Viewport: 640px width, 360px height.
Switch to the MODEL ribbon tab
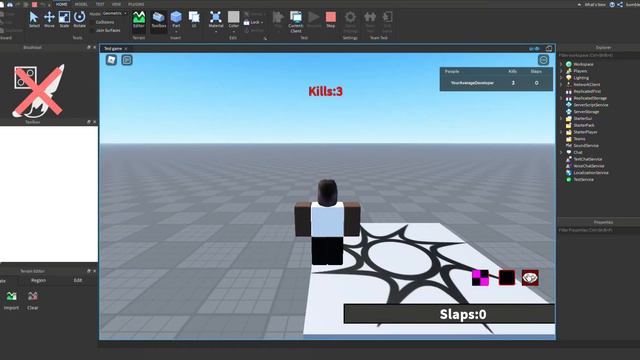pyautogui.click(x=81, y=4)
